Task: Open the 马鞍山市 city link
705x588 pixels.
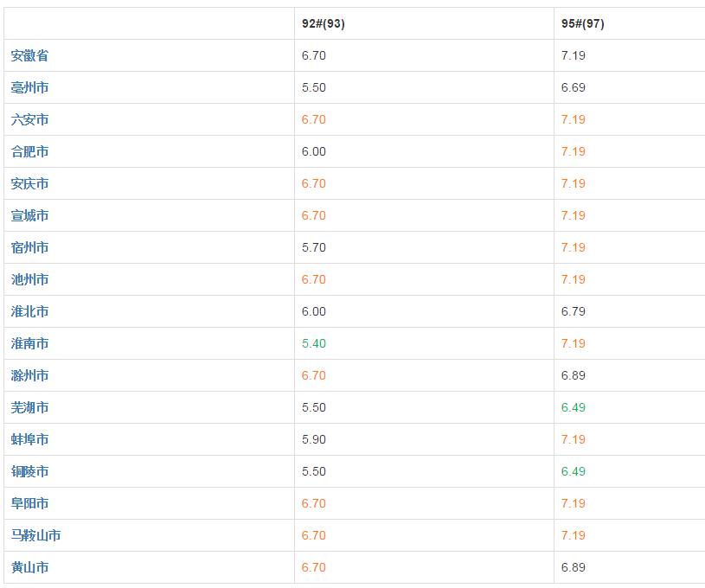Action: (x=36, y=535)
